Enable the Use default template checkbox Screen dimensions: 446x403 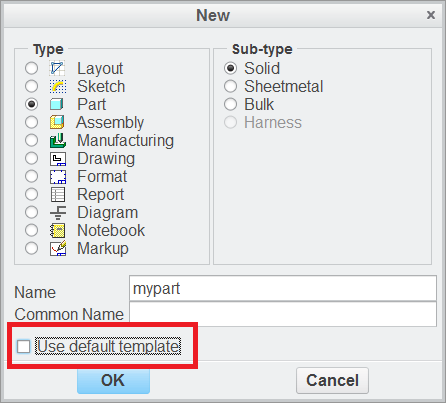pos(24,346)
